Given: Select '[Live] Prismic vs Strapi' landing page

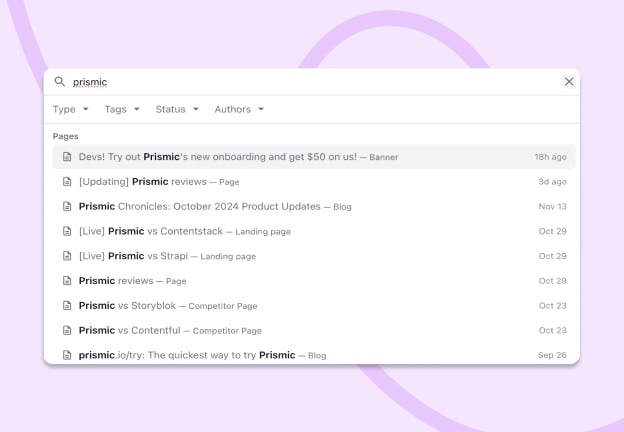Looking at the screenshot, I should (x=314, y=256).
